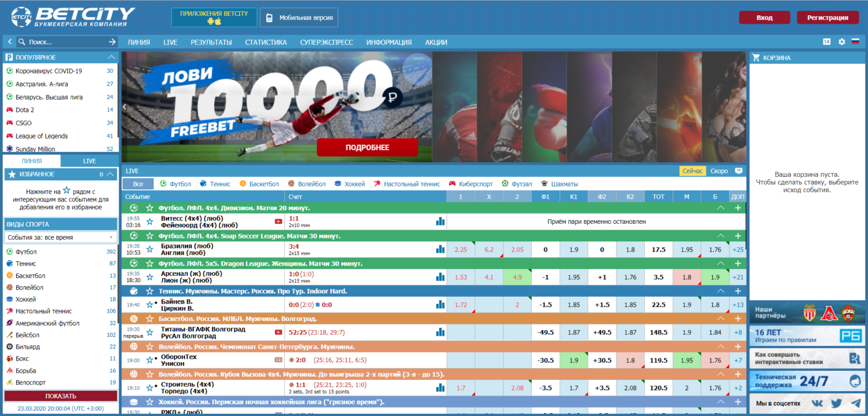868x416 pixels.
Task: Open statistics chart for Строитель vs Торпедо
Action: 440,388
